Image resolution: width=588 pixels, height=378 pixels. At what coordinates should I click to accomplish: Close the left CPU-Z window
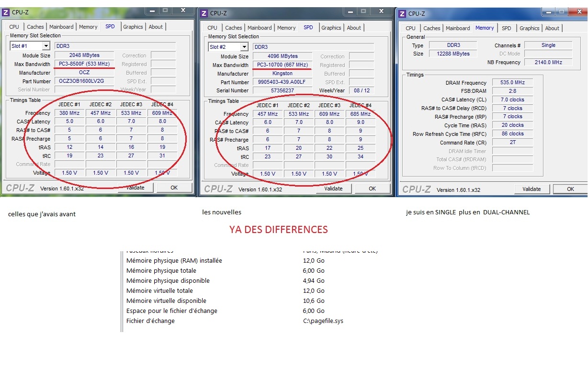pos(183,10)
